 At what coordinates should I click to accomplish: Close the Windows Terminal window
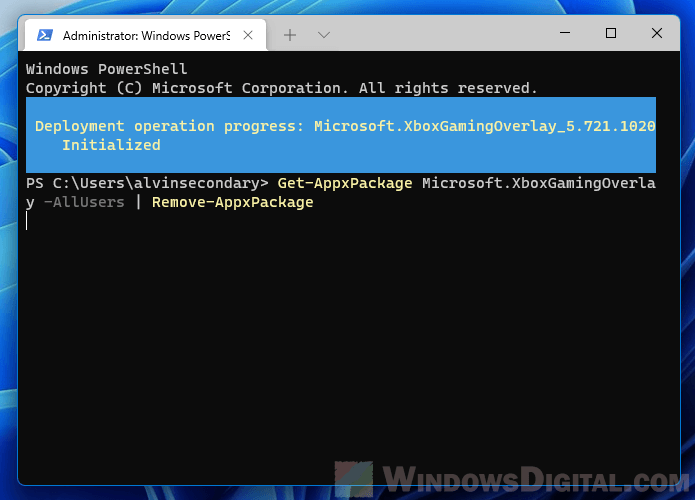tap(656, 33)
